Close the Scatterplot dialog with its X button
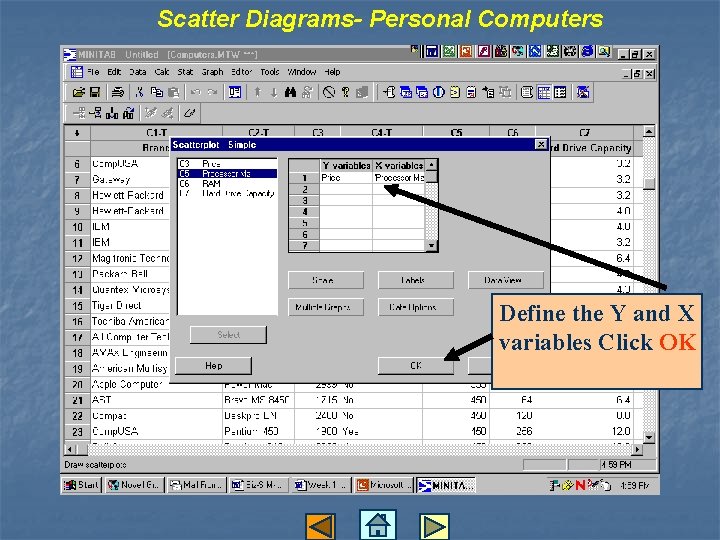720x540 pixels. point(541,145)
